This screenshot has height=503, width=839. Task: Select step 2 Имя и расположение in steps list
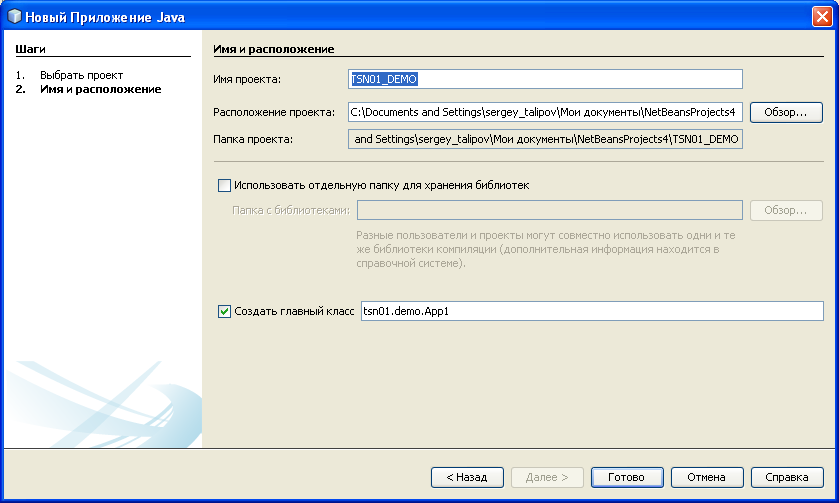(100, 89)
